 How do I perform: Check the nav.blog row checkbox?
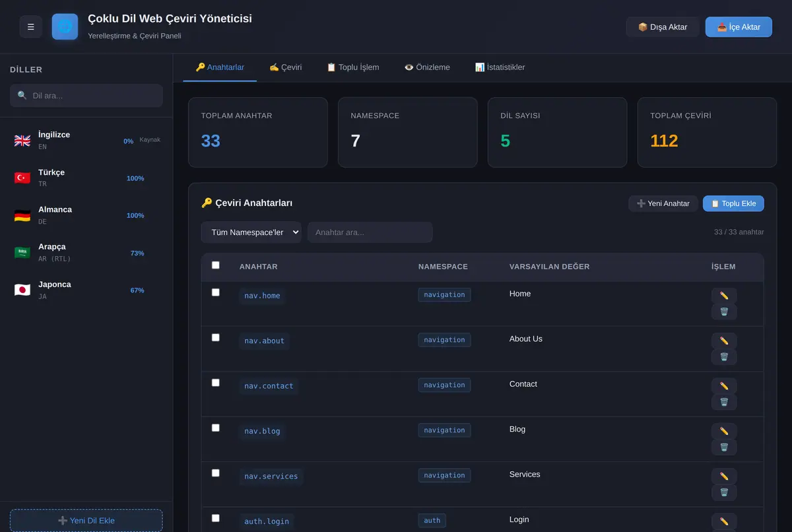point(215,428)
